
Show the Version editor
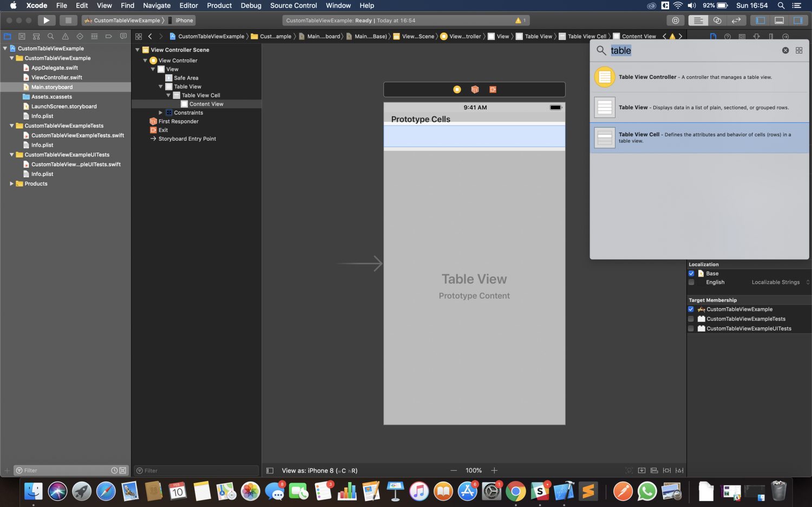coord(736,21)
